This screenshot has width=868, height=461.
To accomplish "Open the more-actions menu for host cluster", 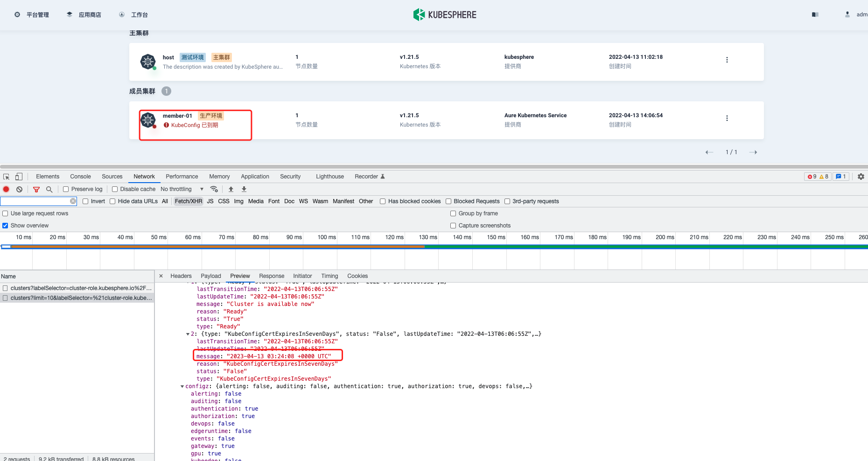I will click(727, 60).
